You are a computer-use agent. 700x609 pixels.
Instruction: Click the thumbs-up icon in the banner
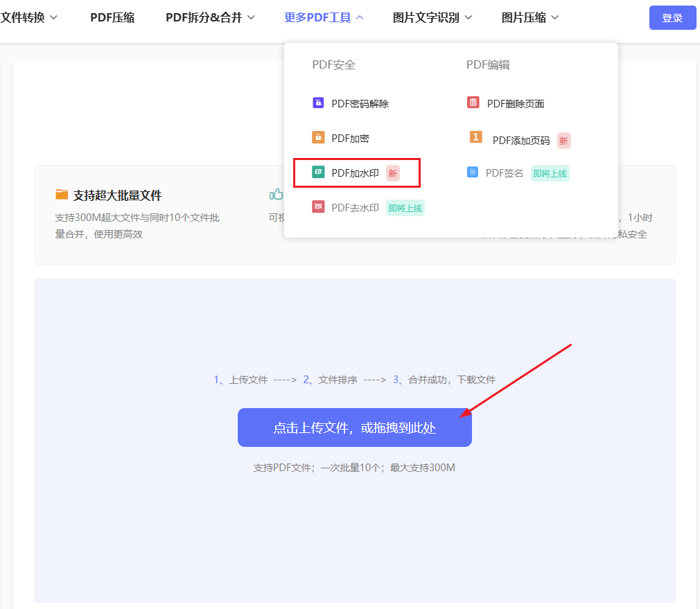[275, 194]
